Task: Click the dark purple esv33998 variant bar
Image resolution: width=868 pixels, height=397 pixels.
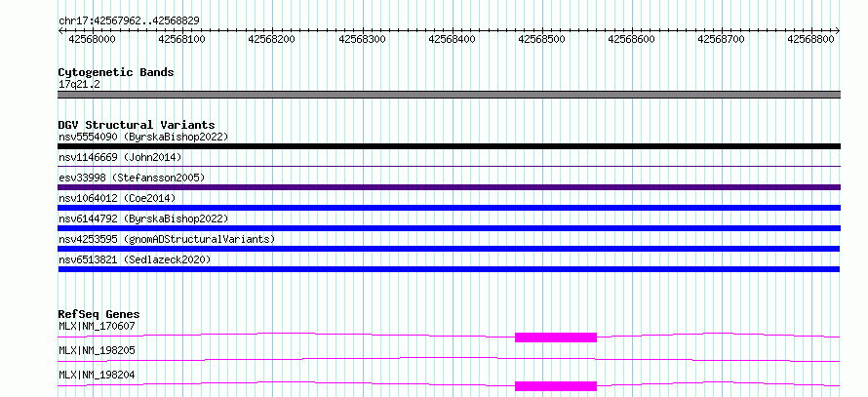Action: [x=449, y=187]
